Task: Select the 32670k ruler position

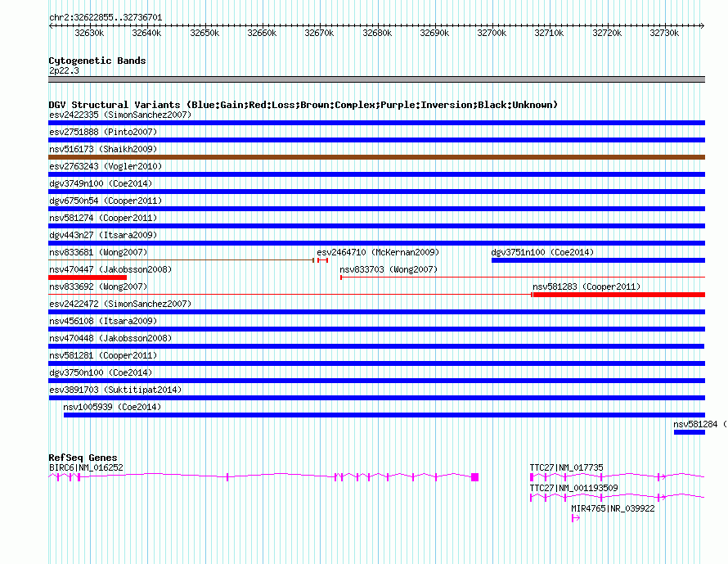Action: 319,33
